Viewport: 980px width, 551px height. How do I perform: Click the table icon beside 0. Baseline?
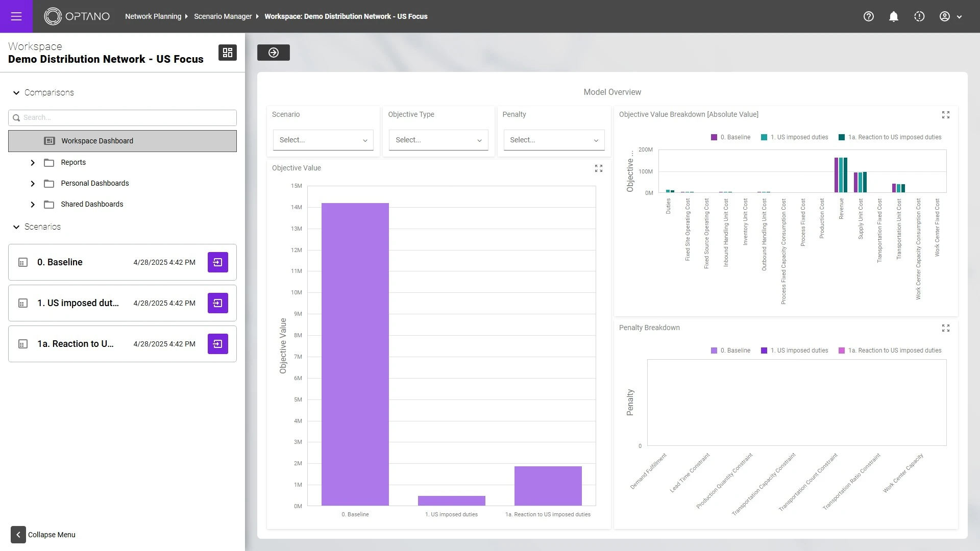pyautogui.click(x=23, y=262)
